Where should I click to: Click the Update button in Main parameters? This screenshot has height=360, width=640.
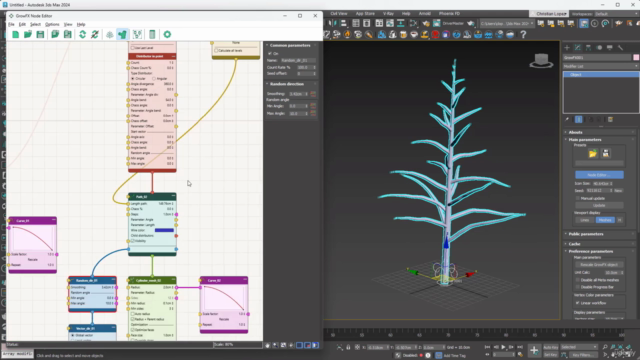(599, 205)
